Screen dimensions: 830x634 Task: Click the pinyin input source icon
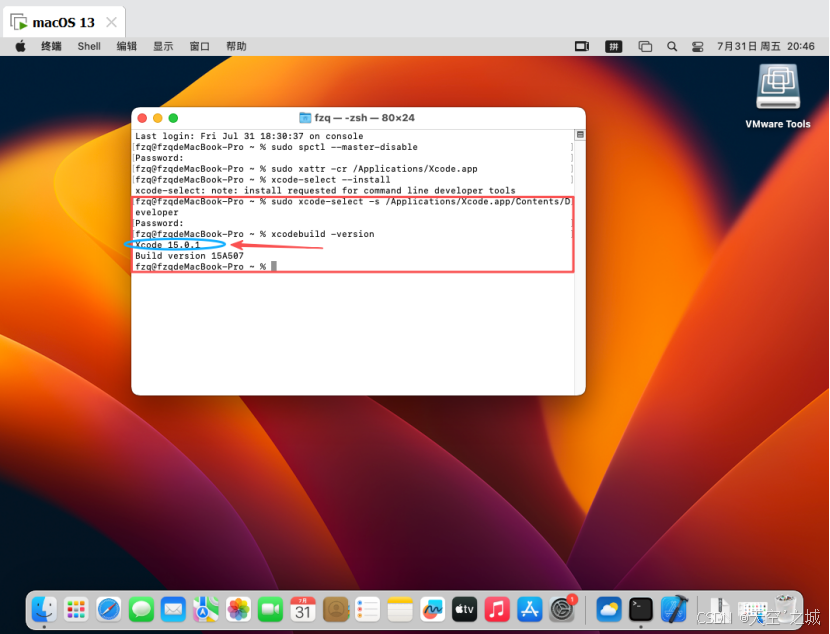point(614,47)
